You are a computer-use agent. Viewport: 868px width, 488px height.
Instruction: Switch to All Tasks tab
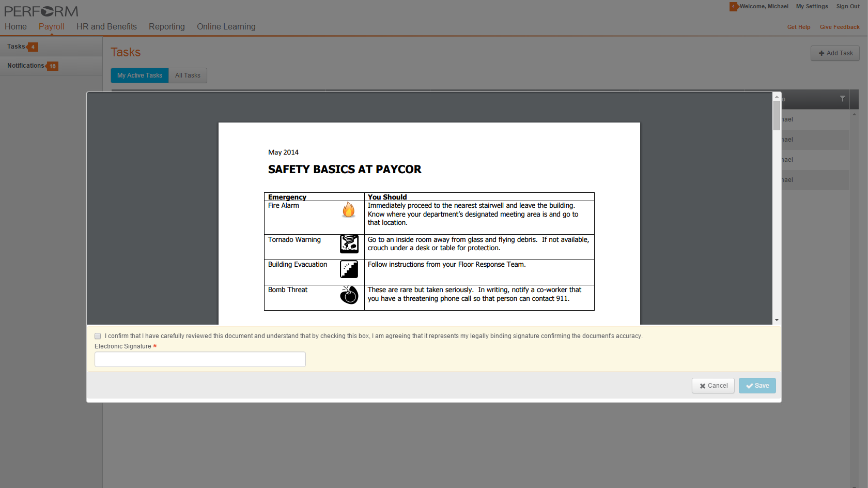(x=188, y=75)
